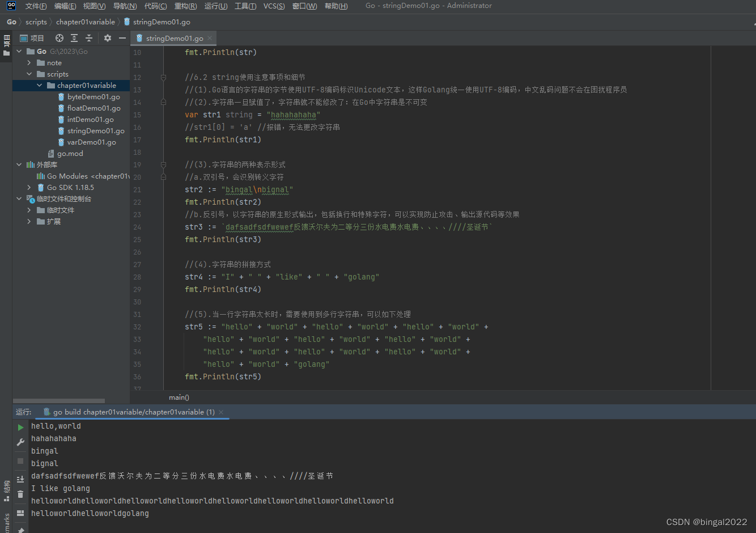Click the chapter01variable breadcrumb

86,22
